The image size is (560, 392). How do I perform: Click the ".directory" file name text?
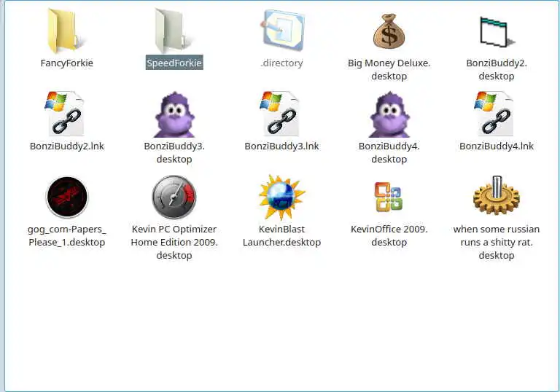[x=281, y=63]
